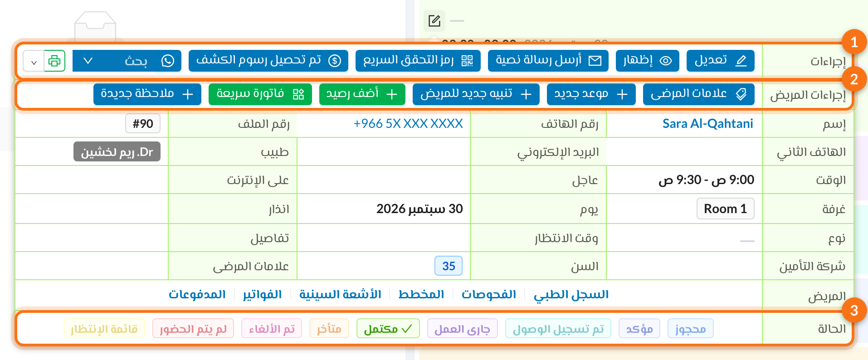Viewport: 868px width, 360px height.
Task: Set status to محجوز
Action: tap(691, 329)
